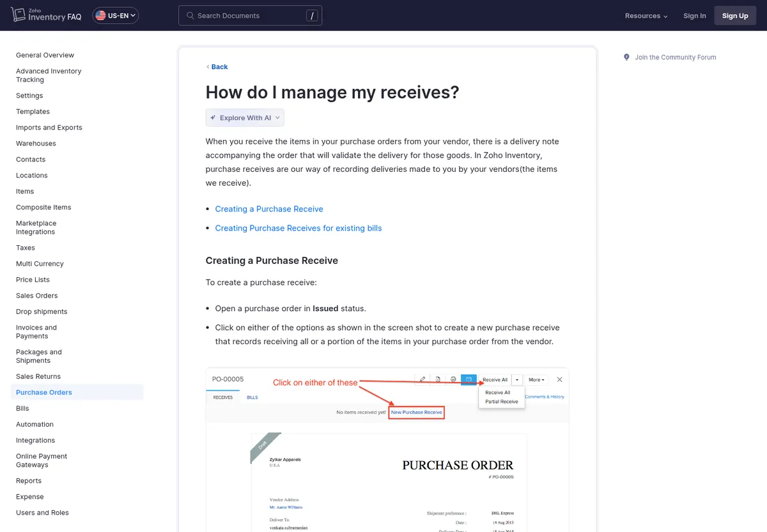Select Contacts in the sidebar

click(31, 160)
